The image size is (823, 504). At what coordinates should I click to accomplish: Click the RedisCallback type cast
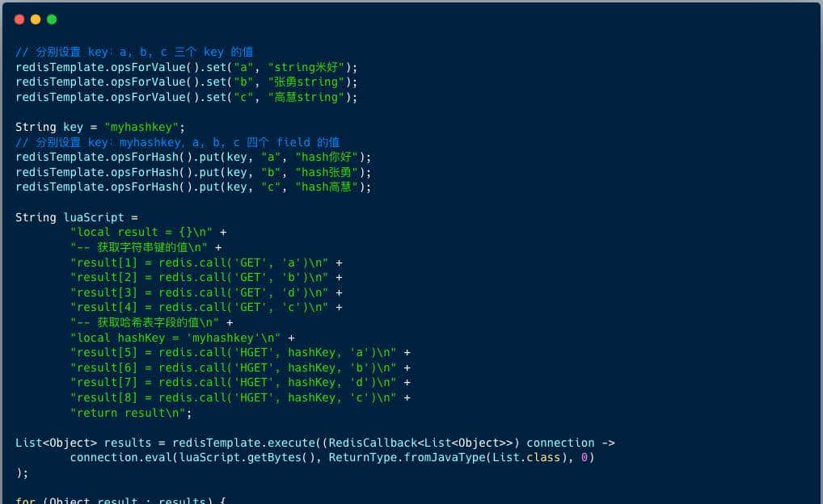(412, 443)
